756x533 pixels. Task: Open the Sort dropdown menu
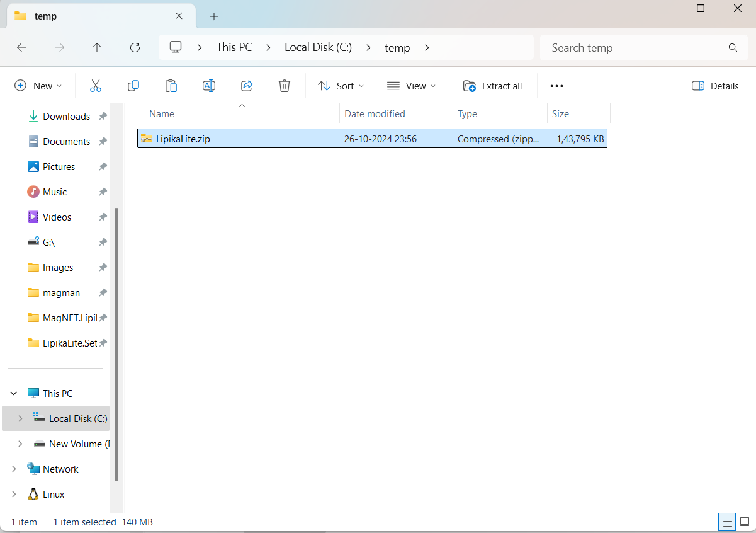(341, 86)
